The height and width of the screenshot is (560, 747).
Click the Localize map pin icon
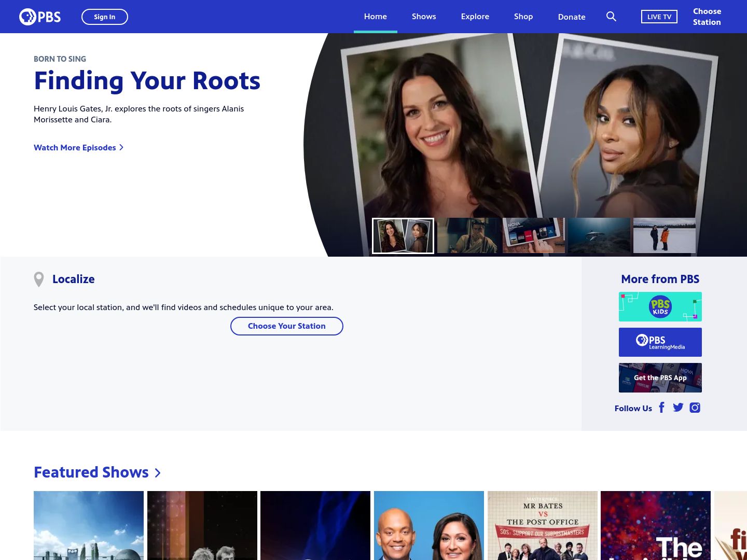coord(39,279)
